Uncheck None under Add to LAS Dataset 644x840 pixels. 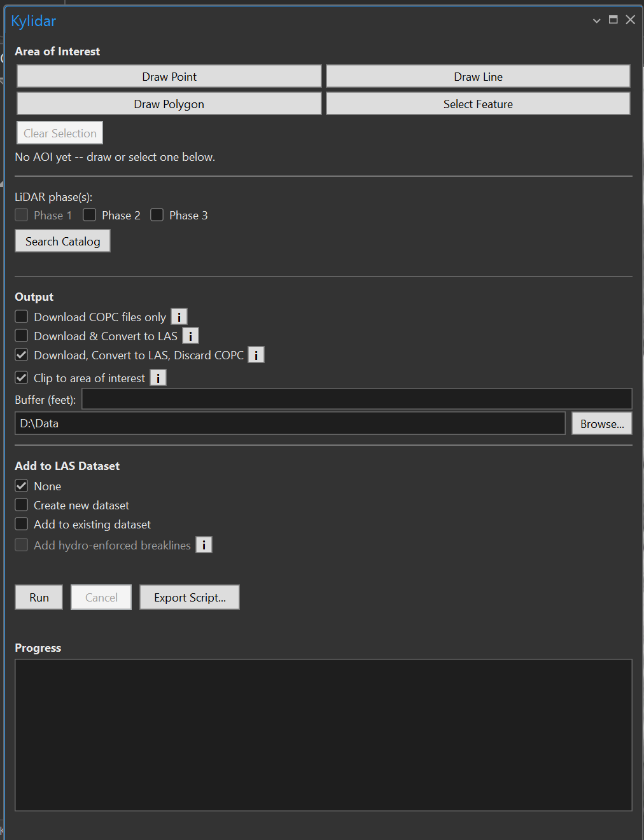(x=22, y=486)
